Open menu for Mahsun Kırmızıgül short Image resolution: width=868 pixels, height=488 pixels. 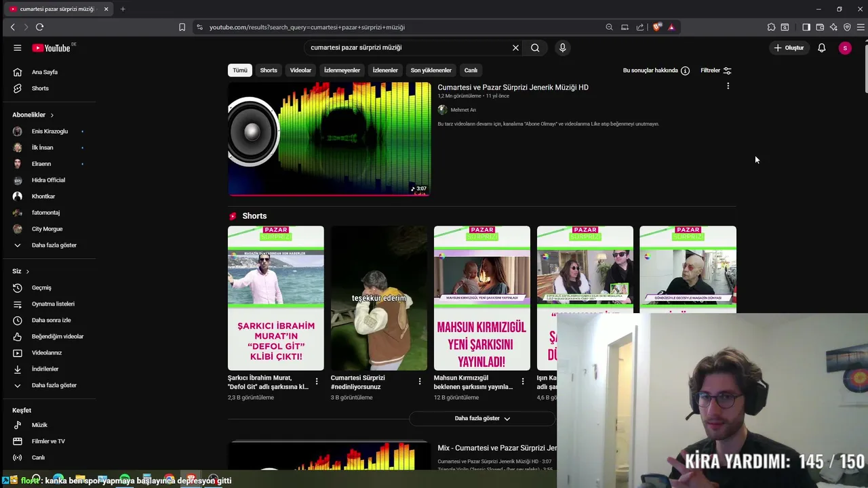coord(522,382)
